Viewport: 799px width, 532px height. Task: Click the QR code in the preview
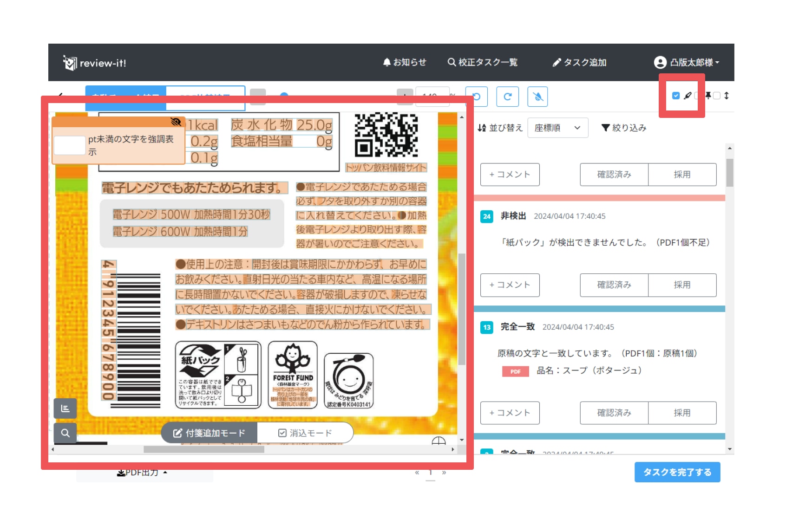coord(386,135)
